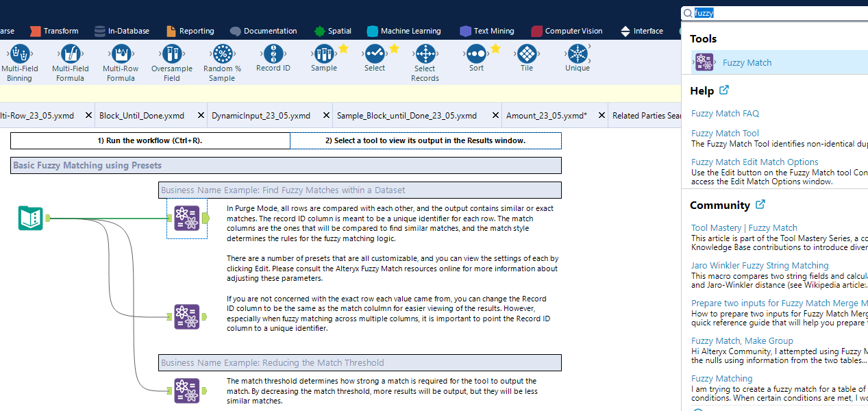This screenshot has height=411, width=868.
Task: Click the external link icon next to Community
Action: pyautogui.click(x=760, y=203)
